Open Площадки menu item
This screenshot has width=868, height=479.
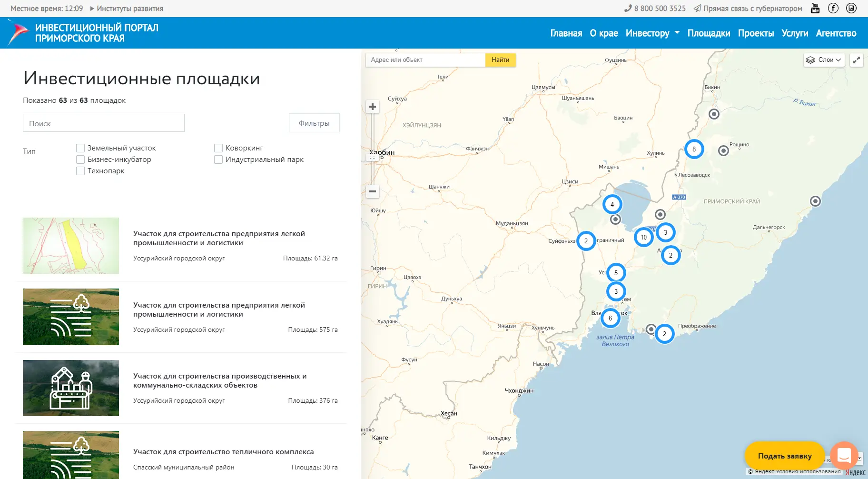(x=709, y=33)
